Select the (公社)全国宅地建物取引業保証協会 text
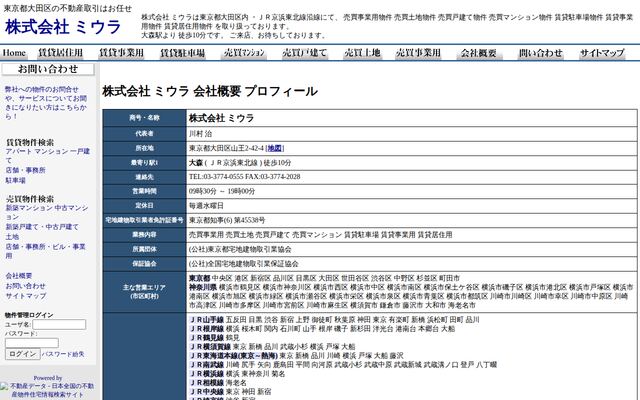The image size is (640, 400). (243, 264)
